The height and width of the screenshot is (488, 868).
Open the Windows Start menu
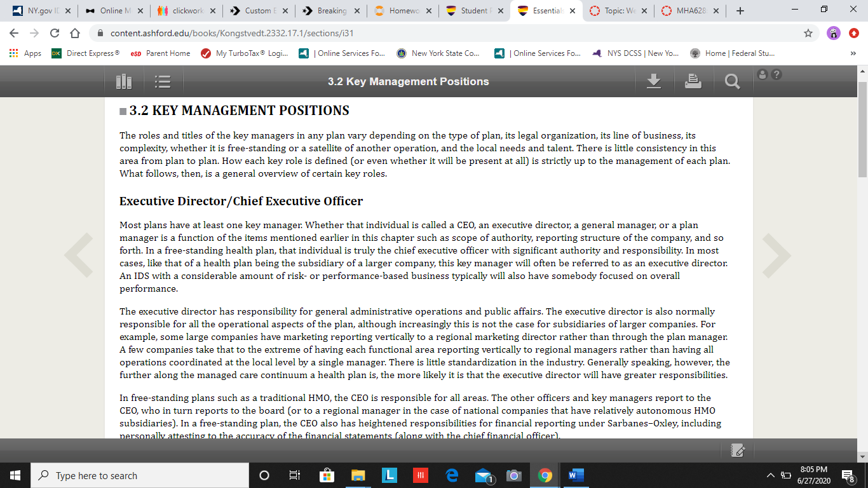click(x=15, y=475)
